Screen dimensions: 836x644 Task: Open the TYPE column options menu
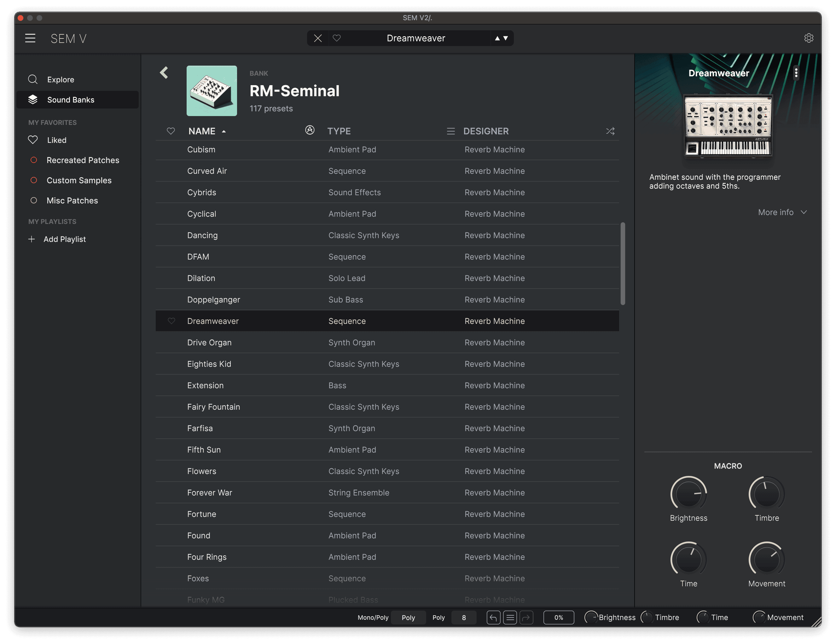click(x=450, y=131)
